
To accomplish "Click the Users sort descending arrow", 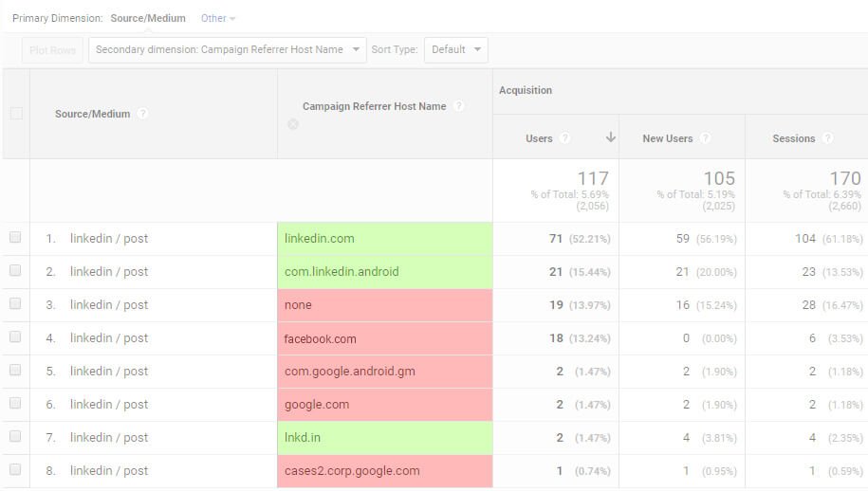I will coord(611,137).
